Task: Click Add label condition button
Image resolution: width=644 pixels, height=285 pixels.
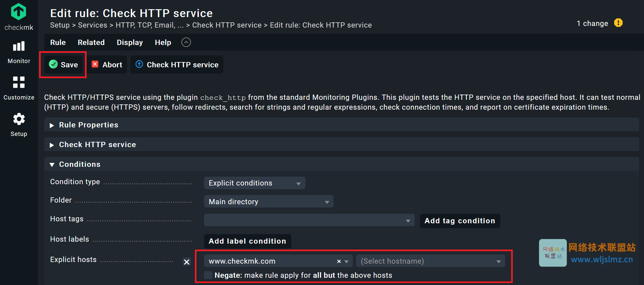Action: click(247, 241)
